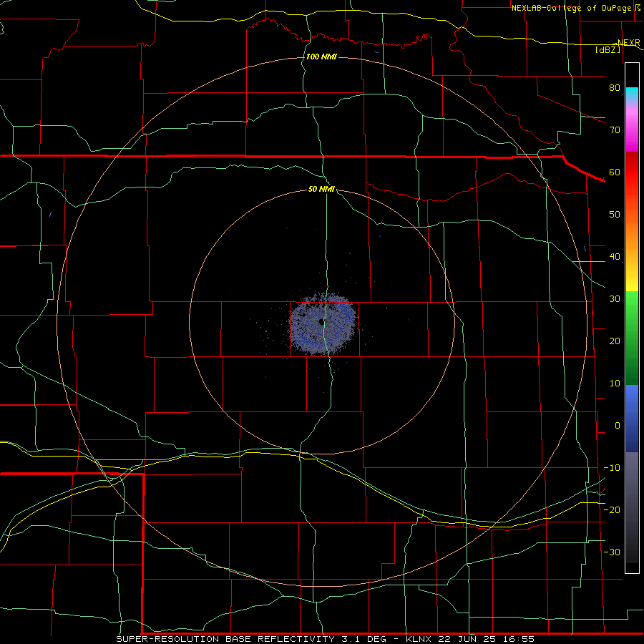Screen dimensions: 644x644
Task: Click the 40 value on dBZ scale
Action: (615, 257)
